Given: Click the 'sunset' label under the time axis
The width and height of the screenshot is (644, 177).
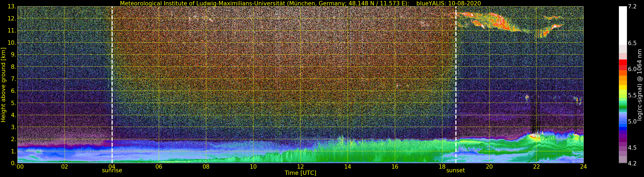Looking at the screenshot, I should coord(456,171).
